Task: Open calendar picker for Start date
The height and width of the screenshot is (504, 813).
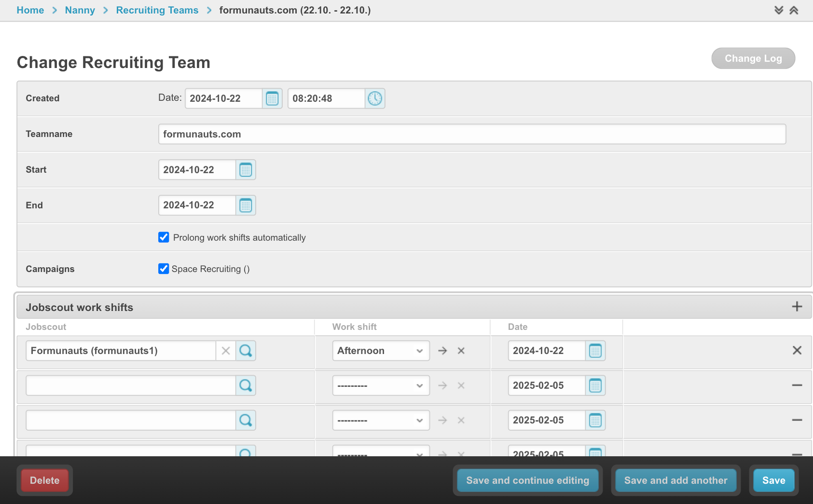Action: [246, 170]
